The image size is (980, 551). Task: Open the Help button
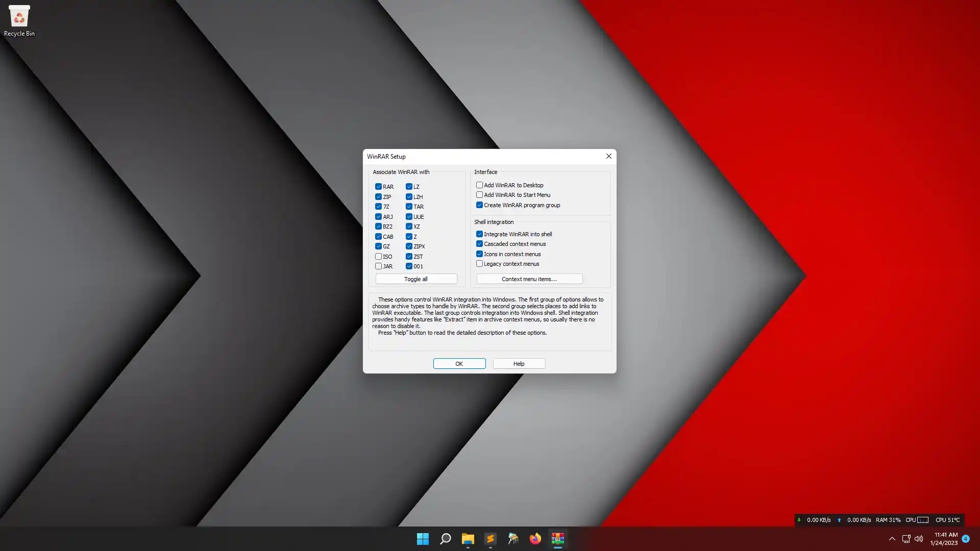(519, 364)
